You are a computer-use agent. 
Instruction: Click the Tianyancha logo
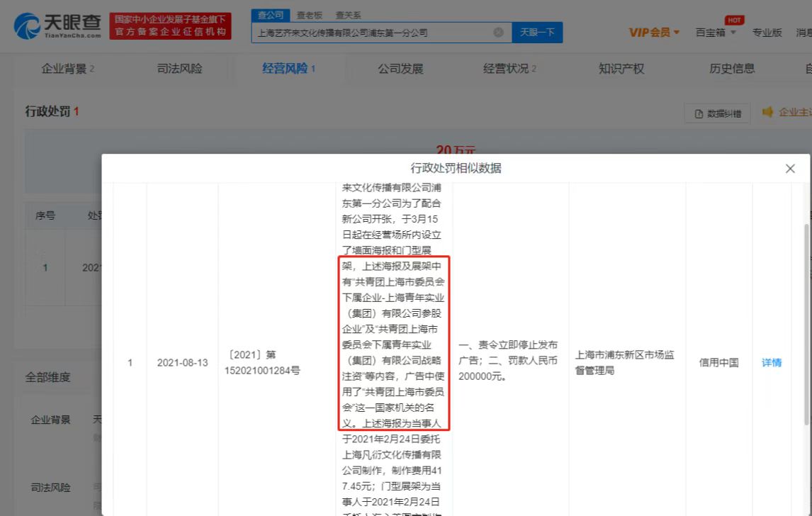[58, 26]
